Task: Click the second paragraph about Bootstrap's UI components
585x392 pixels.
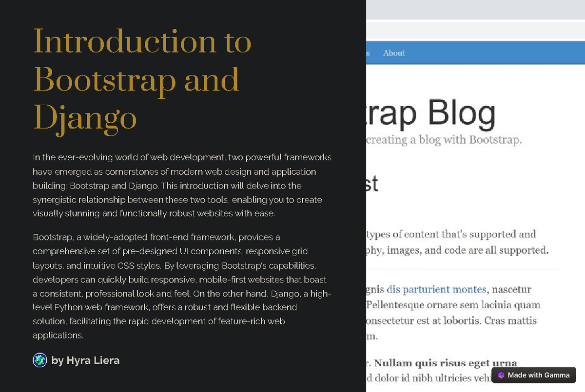Action: tap(182, 286)
